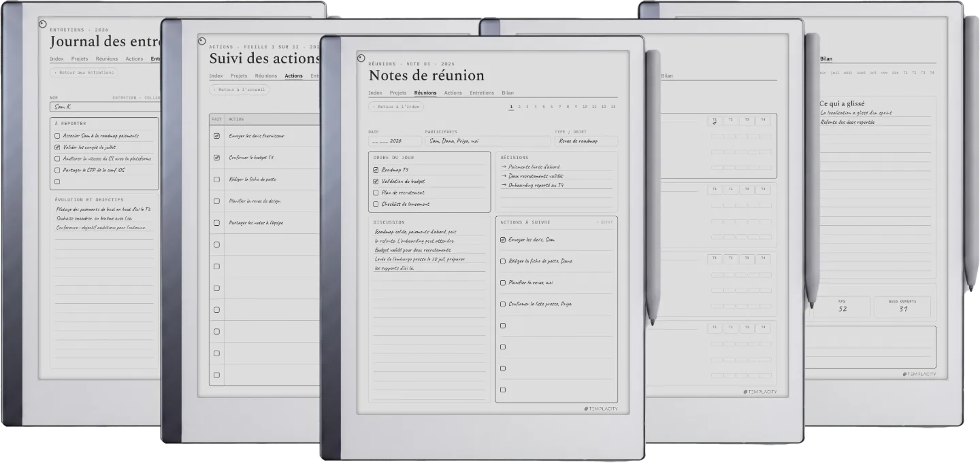The image size is (980, 463).
Task: Check 'Confirmer la liste presse, Priya'
Action: 503,304
